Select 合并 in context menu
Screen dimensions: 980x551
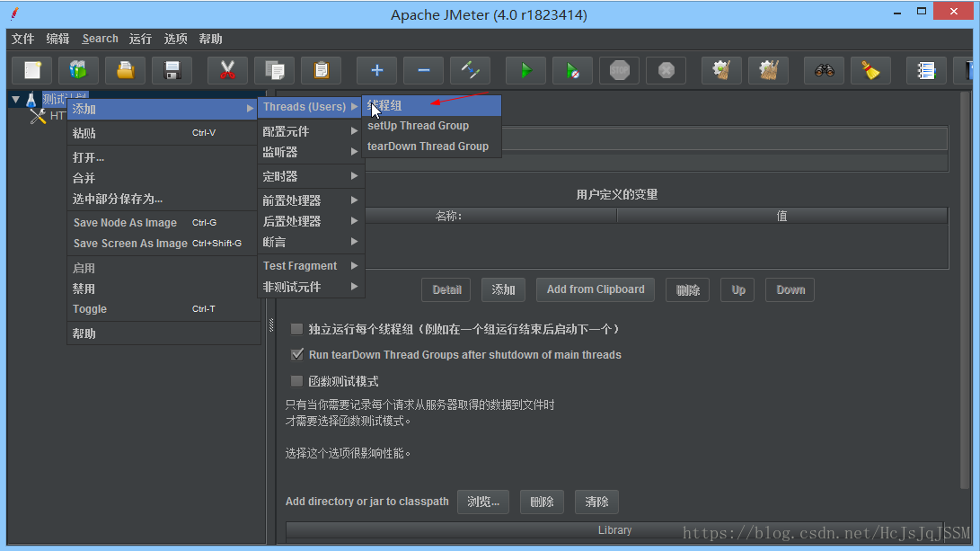click(162, 178)
